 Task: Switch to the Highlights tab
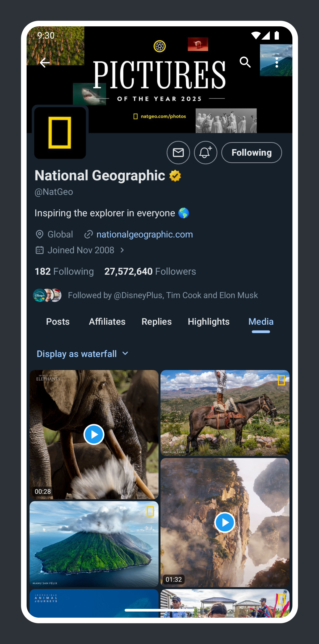point(208,321)
